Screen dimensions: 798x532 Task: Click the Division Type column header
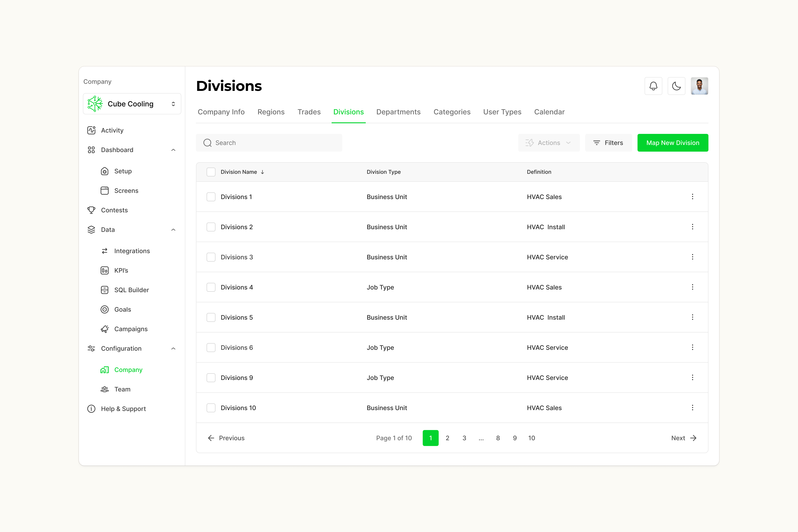[384, 172]
